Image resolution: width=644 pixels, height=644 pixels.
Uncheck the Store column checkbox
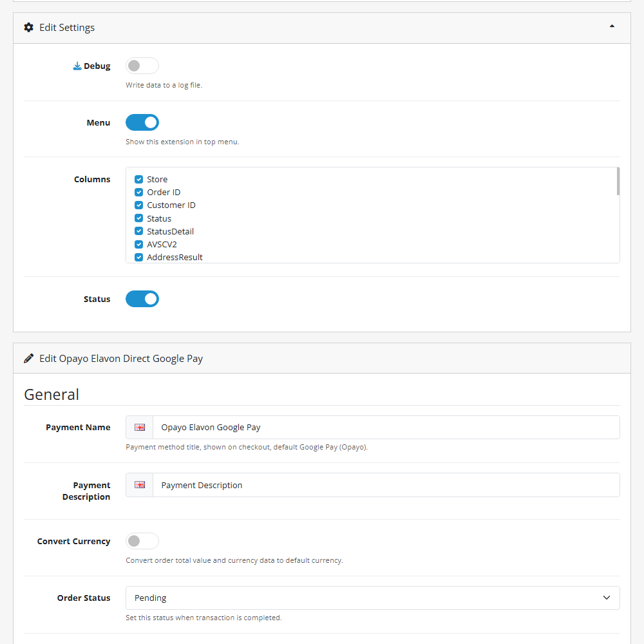(138, 180)
